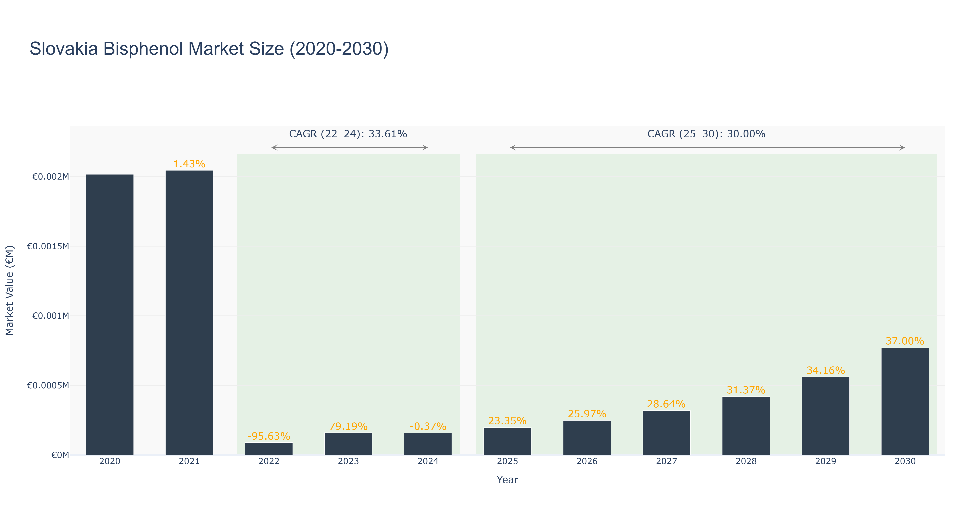Image resolution: width=980 pixels, height=525 pixels.
Task: Click the 2022 x-axis tick label
Action: pyautogui.click(x=269, y=461)
